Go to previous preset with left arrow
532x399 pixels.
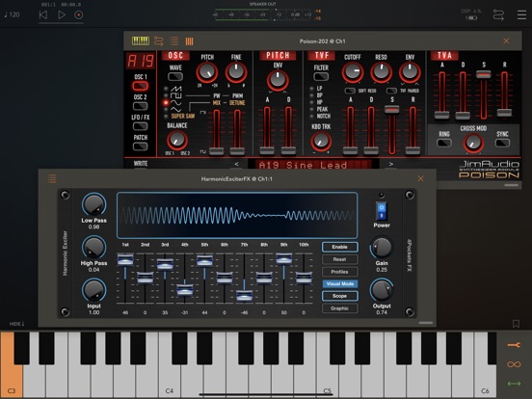pyautogui.click(x=236, y=164)
